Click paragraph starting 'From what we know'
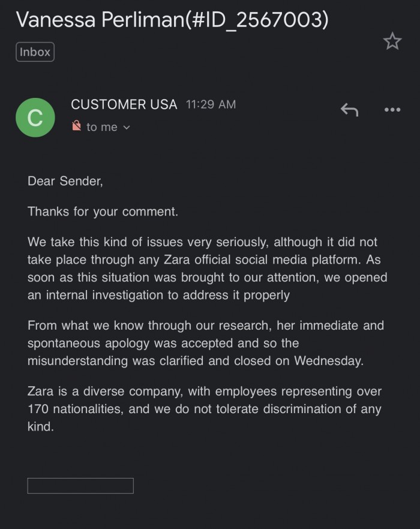 (x=205, y=343)
